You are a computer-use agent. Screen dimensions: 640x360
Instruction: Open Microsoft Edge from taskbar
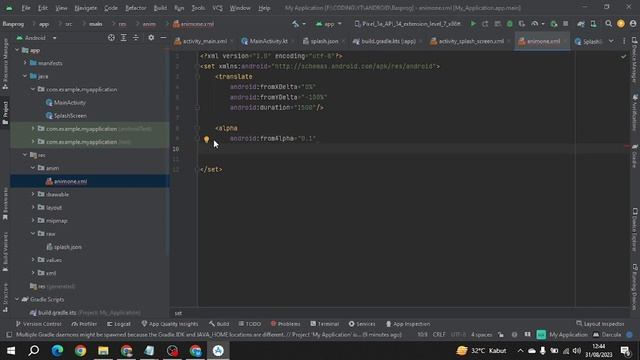coord(57,351)
